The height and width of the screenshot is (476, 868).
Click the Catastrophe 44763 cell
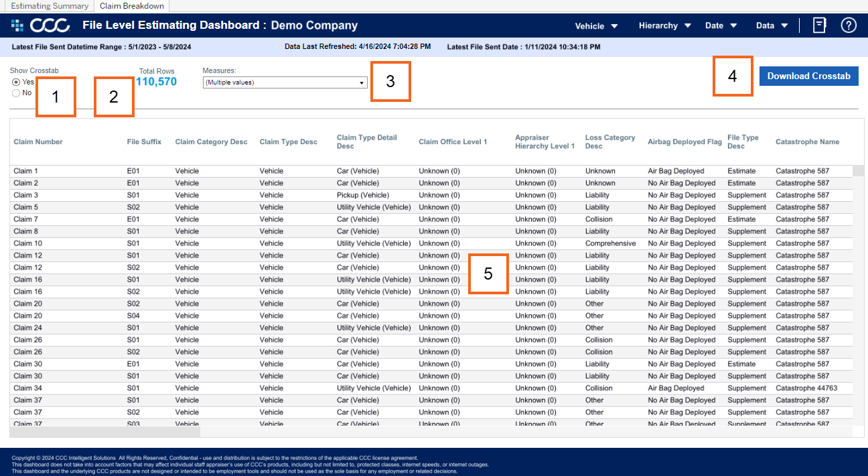coord(806,388)
